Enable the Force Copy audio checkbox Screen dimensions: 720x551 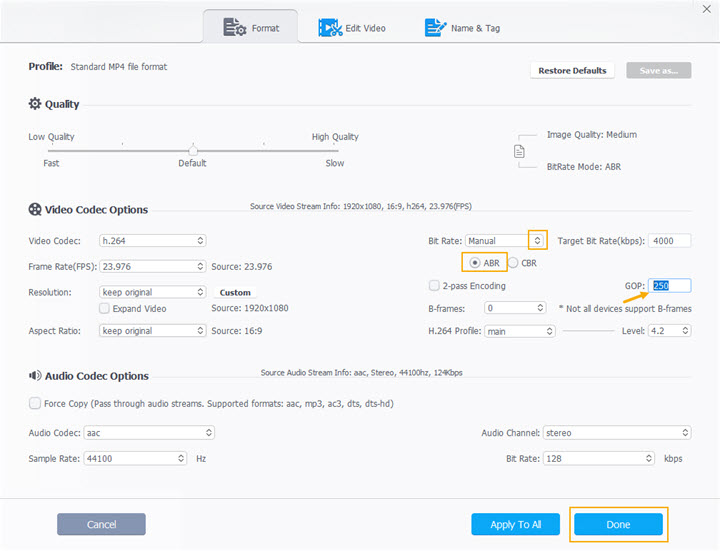pyautogui.click(x=34, y=403)
